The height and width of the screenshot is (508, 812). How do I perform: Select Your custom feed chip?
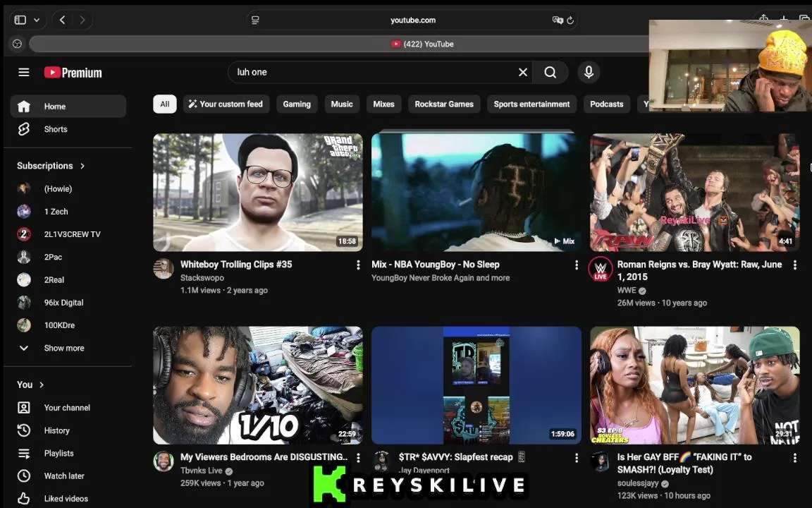(x=226, y=104)
